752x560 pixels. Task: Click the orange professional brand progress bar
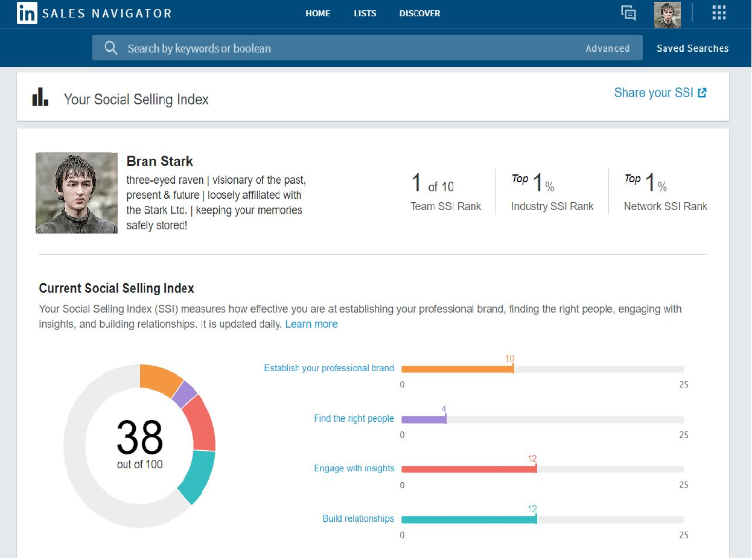[457, 369]
